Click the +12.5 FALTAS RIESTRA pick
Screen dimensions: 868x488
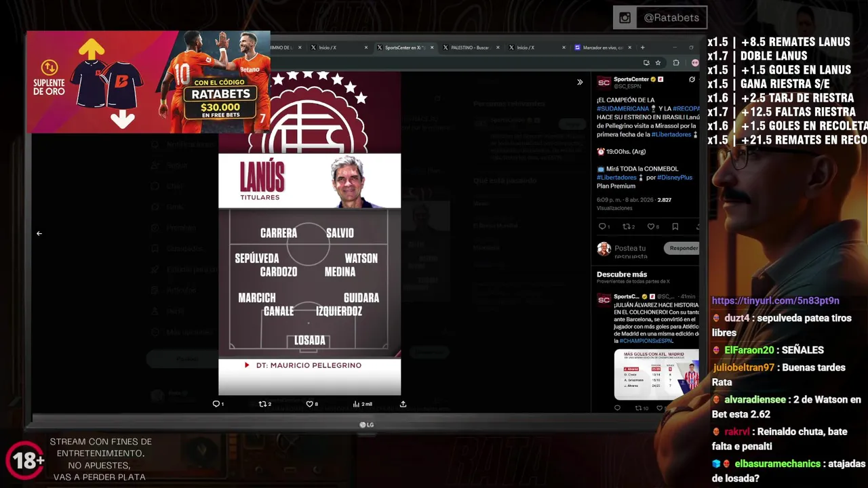click(781, 112)
